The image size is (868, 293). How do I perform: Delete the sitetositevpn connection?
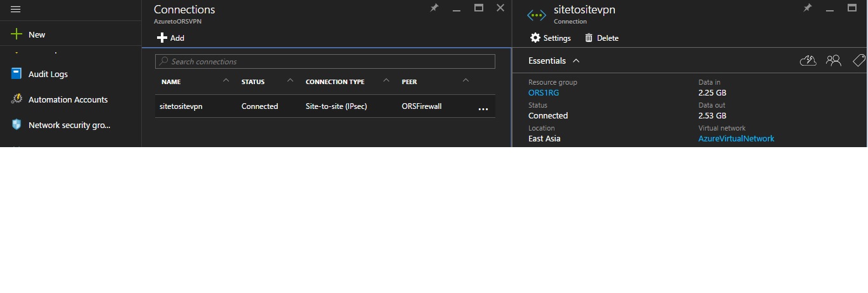click(602, 38)
